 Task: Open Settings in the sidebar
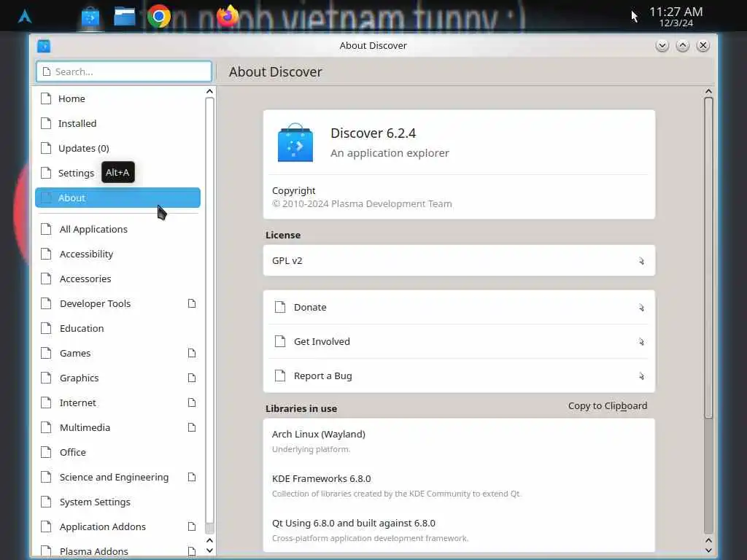[117, 173]
